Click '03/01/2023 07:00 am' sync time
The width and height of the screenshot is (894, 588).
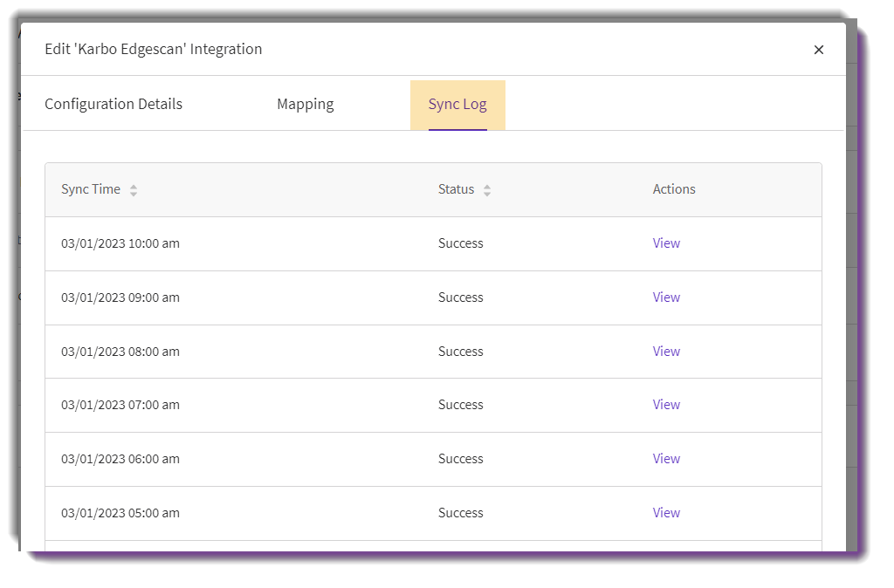[120, 405]
